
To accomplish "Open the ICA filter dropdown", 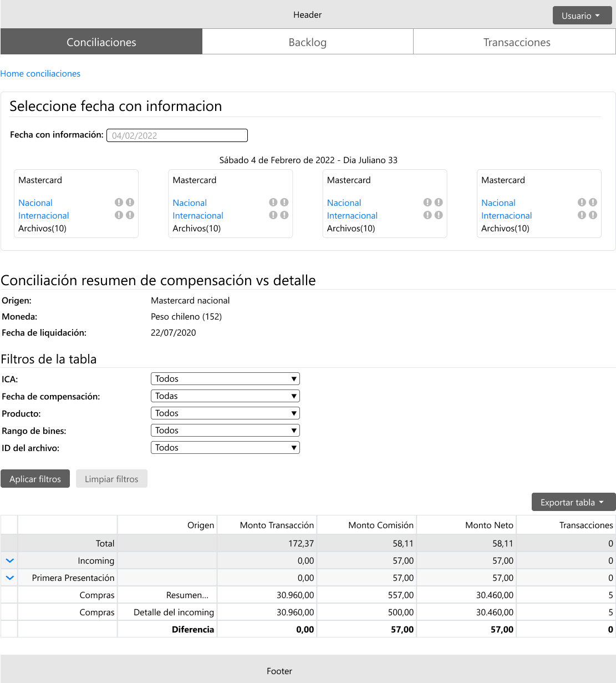I will pyautogui.click(x=225, y=379).
